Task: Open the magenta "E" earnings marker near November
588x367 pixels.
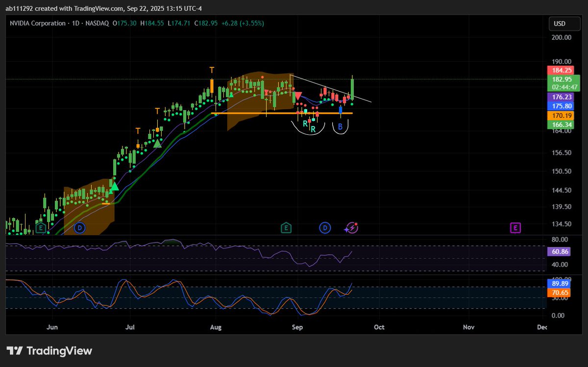Action: 514,228
